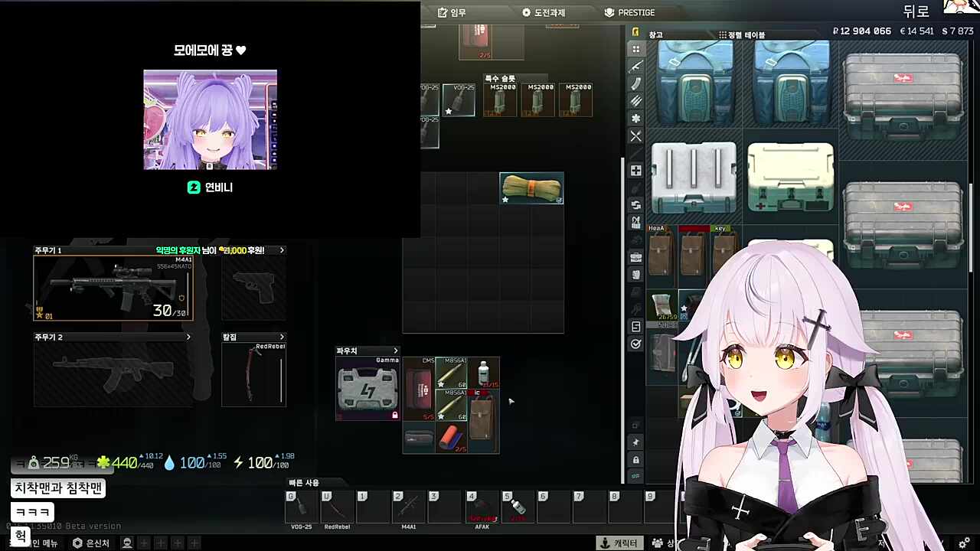Image resolution: width=980 pixels, height=551 pixels.
Task: Click the euro balance 14 541
Action: 916,31
